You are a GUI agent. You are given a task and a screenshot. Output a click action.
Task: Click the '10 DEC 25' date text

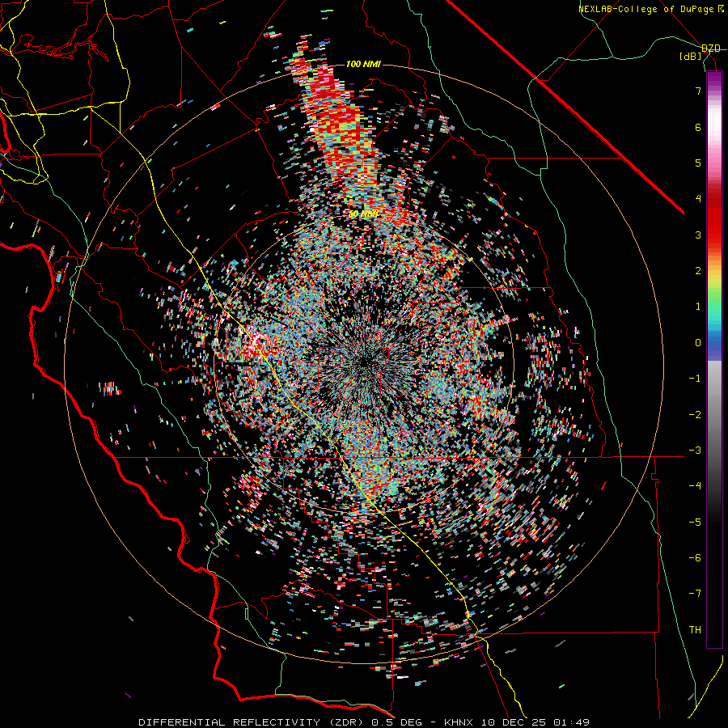pos(513,722)
